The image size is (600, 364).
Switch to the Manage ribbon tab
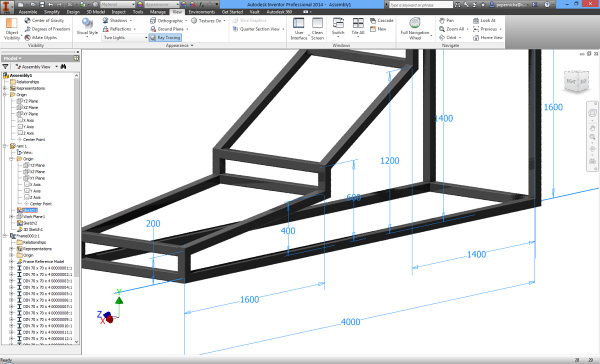point(158,12)
